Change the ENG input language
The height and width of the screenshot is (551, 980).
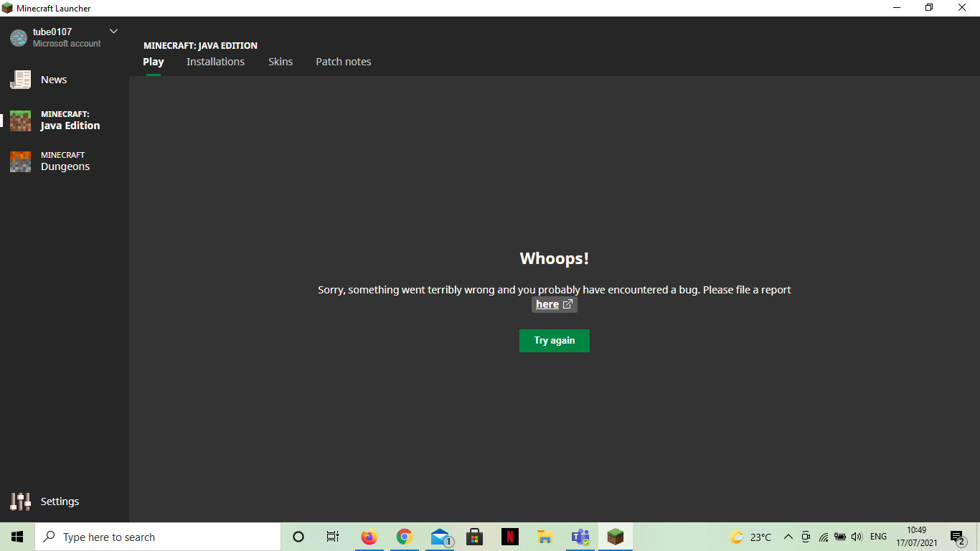(x=878, y=537)
